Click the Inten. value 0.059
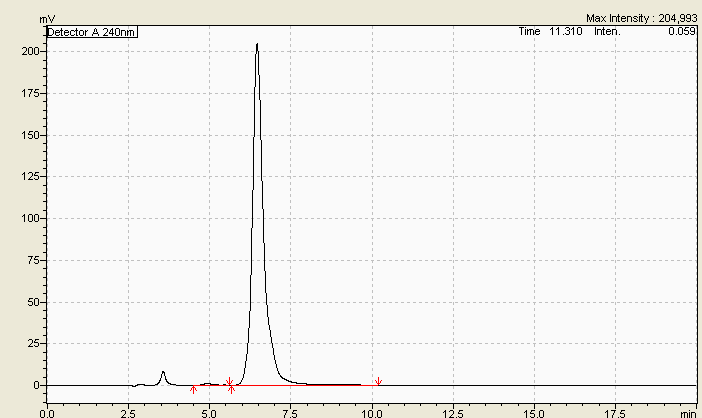Viewport: 702px width, 418px height. click(682, 32)
